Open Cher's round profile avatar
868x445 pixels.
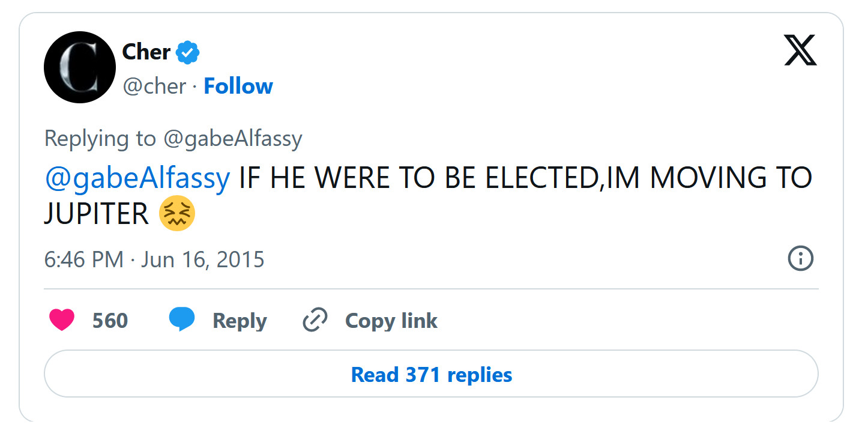click(80, 67)
